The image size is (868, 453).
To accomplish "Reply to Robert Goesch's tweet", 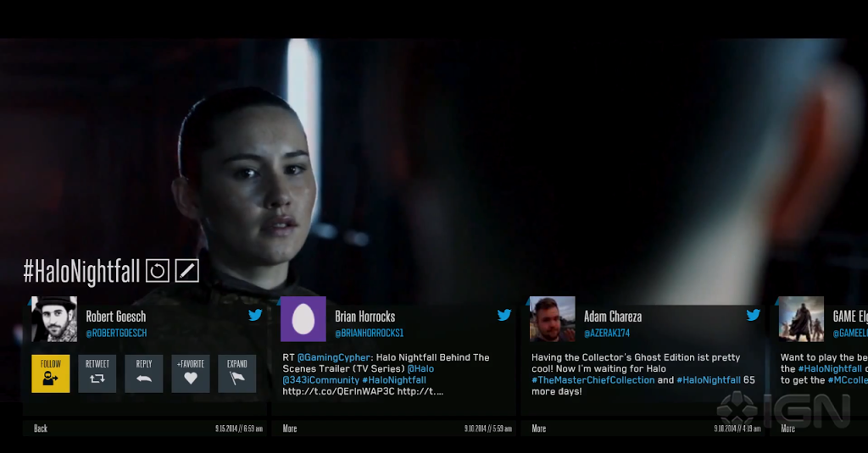I will pyautogui.click(x=144, y=373).
